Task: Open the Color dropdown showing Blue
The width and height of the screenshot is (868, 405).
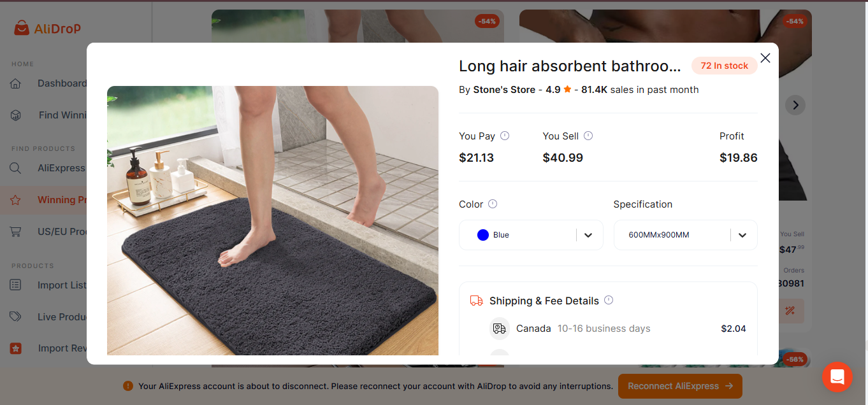Action: tap(530, 235)
